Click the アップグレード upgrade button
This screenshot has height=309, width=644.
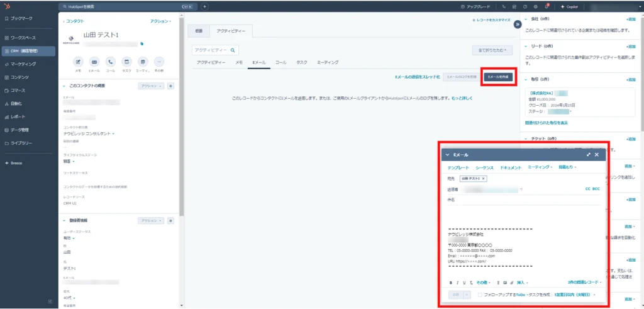pyautogui.click(x=475, y=6)
